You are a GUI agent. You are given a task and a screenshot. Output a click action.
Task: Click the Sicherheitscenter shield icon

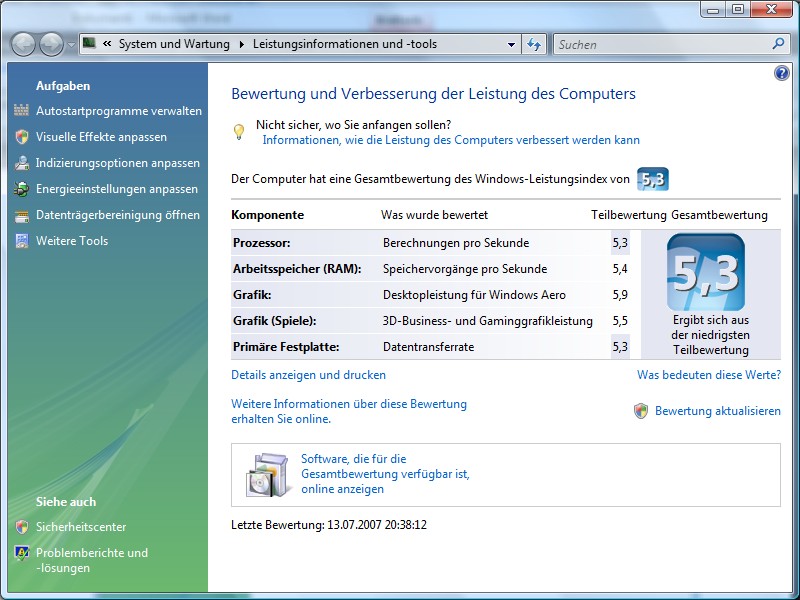tap(21, 527)
